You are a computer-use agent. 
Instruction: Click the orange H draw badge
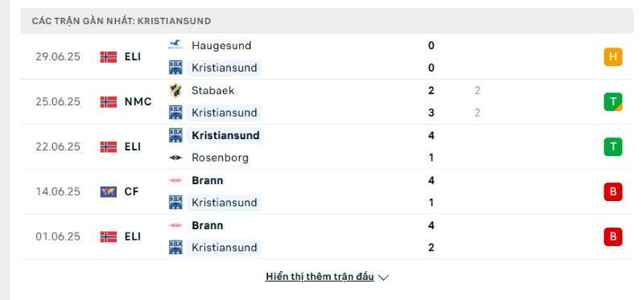click(613, 56)
